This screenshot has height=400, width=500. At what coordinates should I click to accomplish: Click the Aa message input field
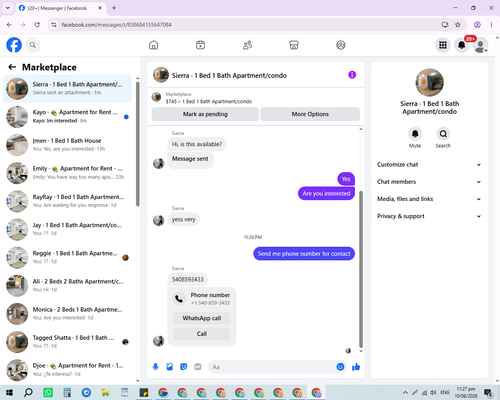272,367
